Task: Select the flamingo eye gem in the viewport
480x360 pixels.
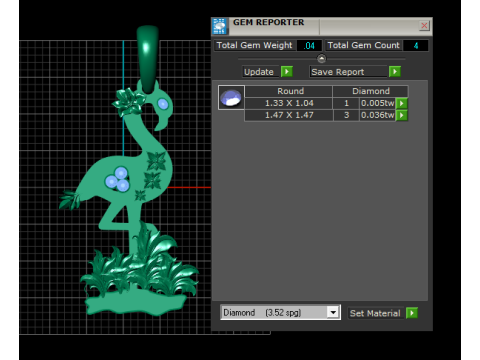Action: tap(163, 104)
